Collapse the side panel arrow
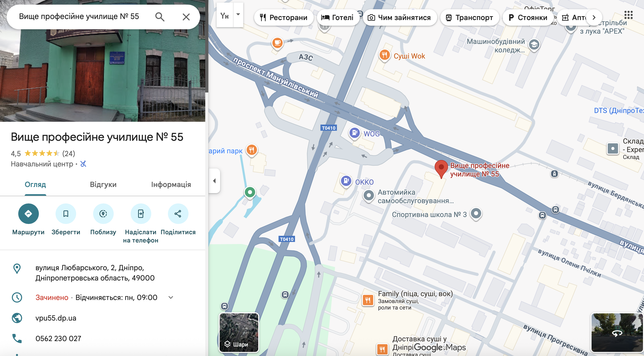 [214, 181]
